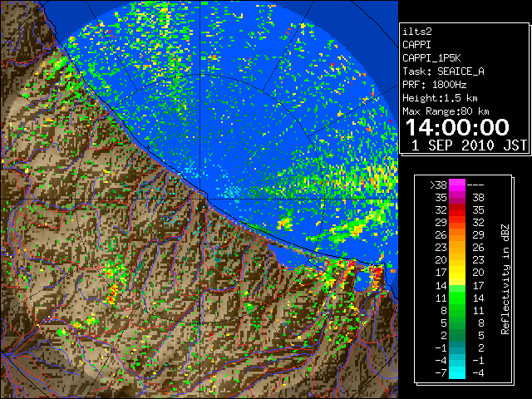This screenshot has height=399, width=532.
Task: Pick the cyan bottom swatch of the color scale
Action: [457, 372]
